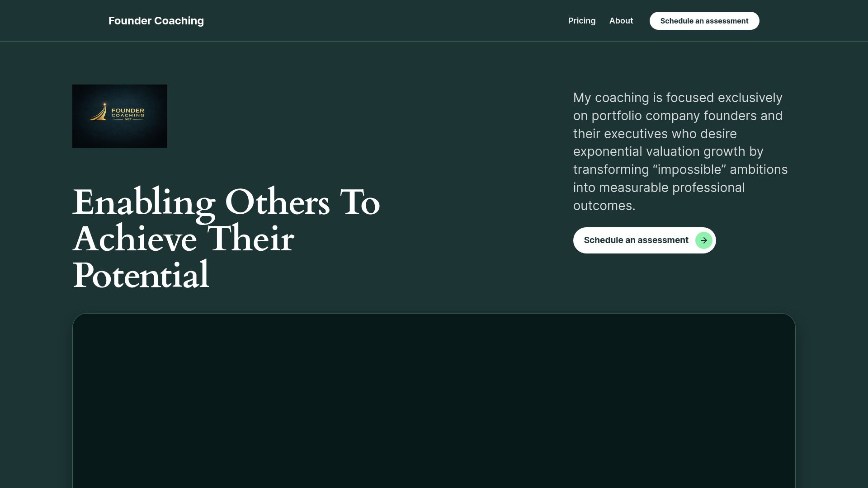Click the green arrow icon in hero button

703,240
